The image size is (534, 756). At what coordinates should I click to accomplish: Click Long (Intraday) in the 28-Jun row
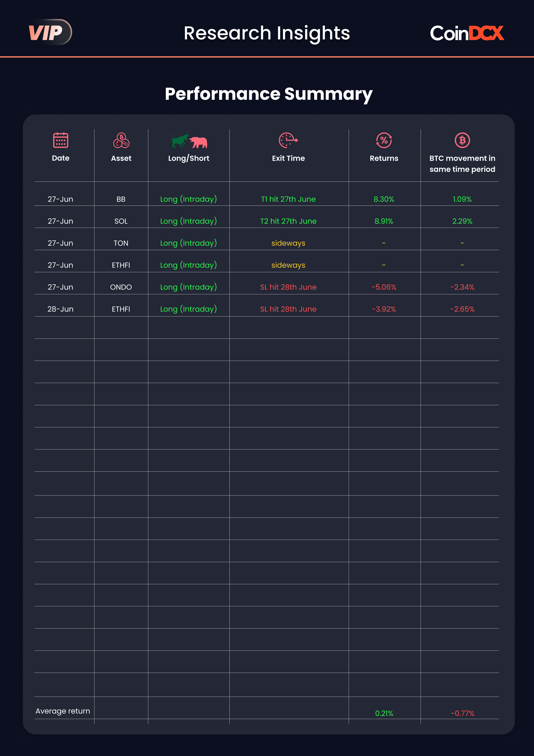click(x=189, y=309)
